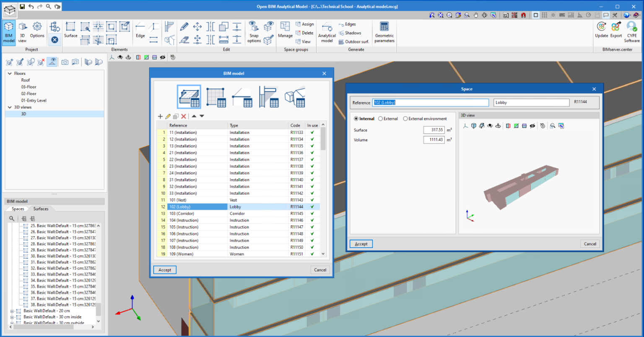The width and height of the screenshot is (644, 337).
Task: Click the pencil edit icon above the table
Action: [x=168, y=116]
